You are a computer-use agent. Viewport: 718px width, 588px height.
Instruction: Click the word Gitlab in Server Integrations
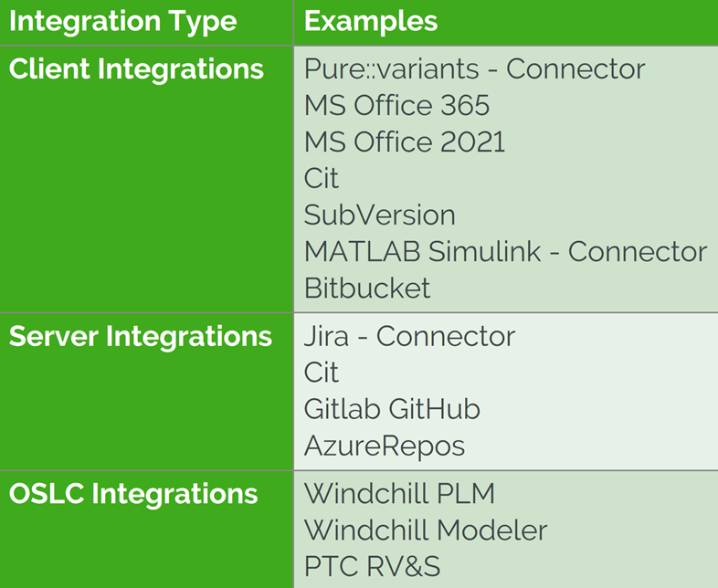(x=342, y=409)
